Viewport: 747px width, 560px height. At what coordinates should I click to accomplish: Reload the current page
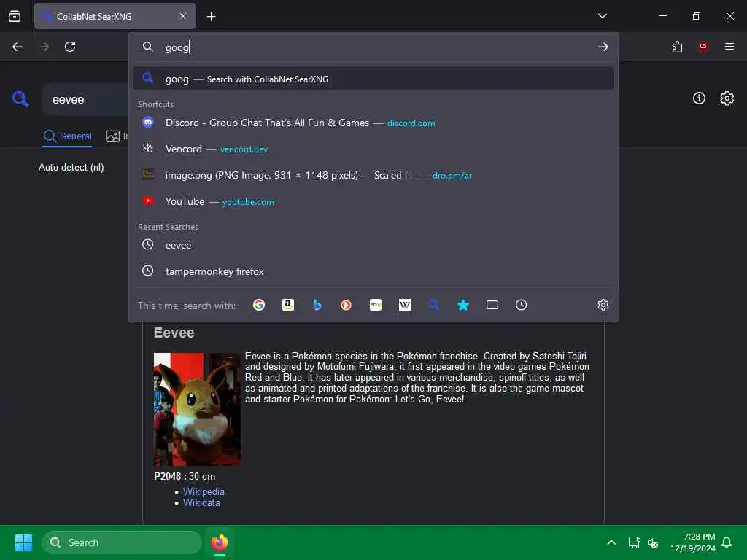70,47
